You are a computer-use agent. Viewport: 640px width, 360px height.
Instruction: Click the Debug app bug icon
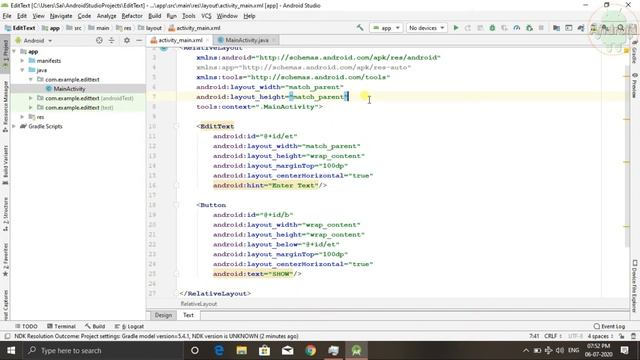tap(492, 28)
